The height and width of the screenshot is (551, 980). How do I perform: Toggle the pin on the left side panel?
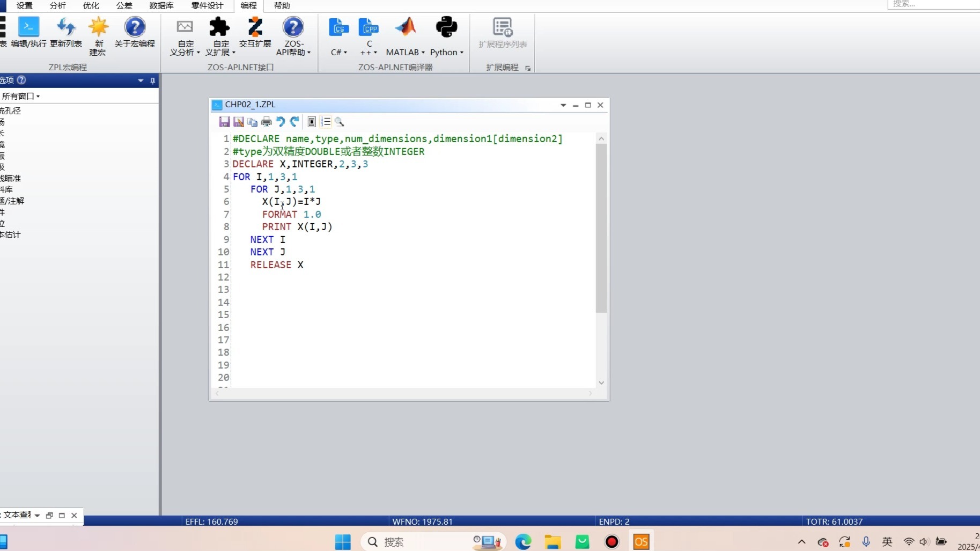coord(152,80)
